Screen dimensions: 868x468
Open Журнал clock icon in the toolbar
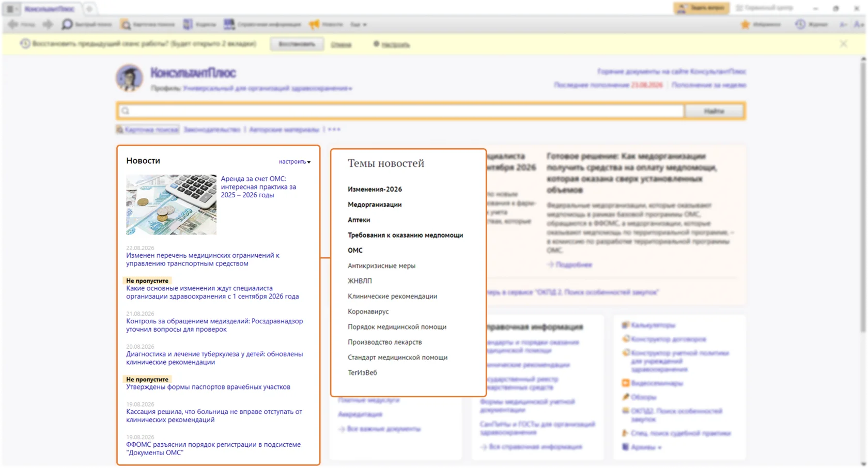[811, 24]
